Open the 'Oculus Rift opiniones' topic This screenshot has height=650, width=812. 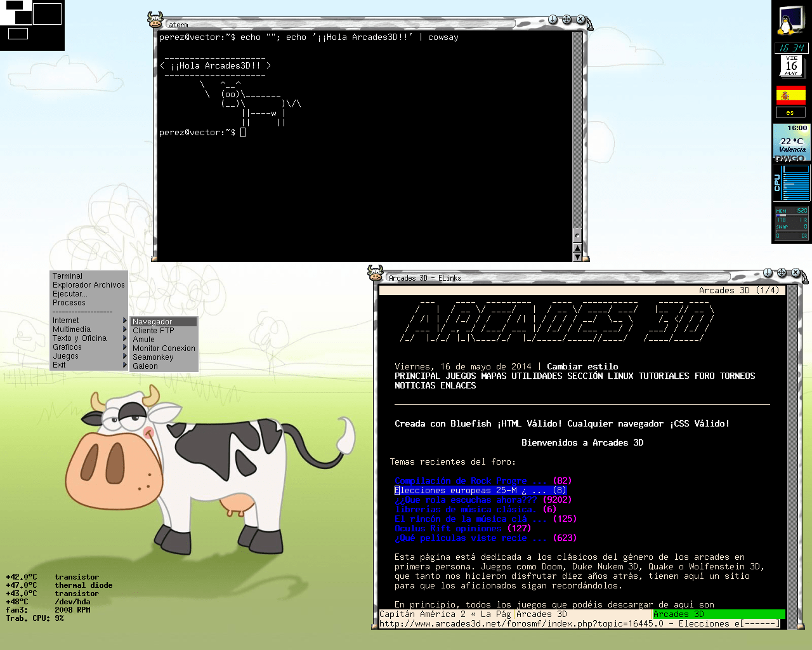(x=448, y=529)
